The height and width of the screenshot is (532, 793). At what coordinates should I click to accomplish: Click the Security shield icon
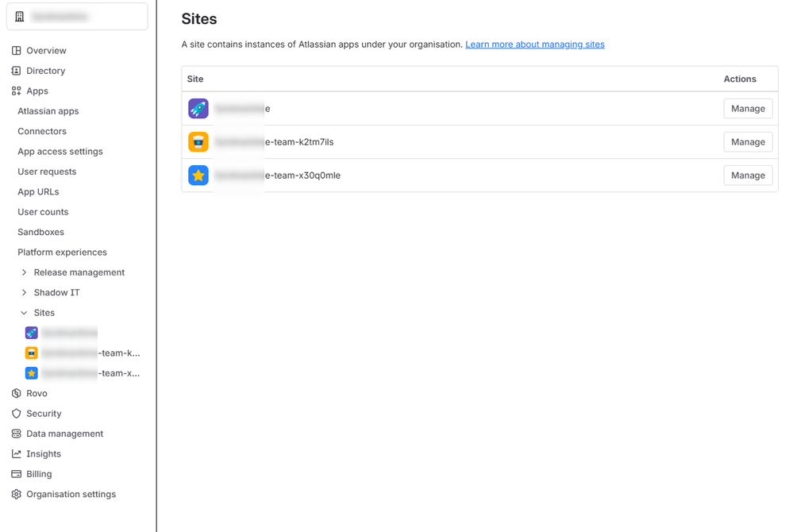pos(16,414)
